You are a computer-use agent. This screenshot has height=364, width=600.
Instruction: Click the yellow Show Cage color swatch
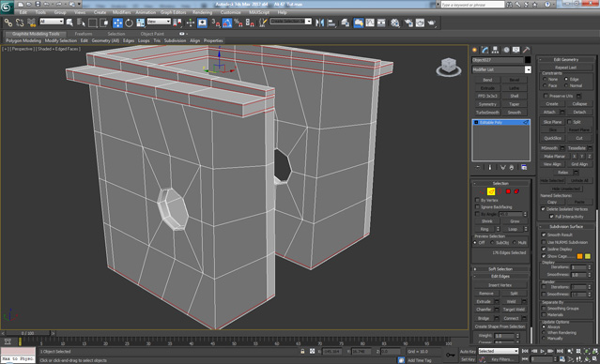(588, 256)
